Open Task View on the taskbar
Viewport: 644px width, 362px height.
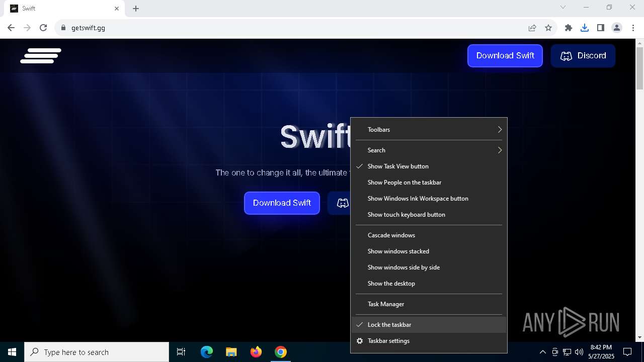point(181,352)
